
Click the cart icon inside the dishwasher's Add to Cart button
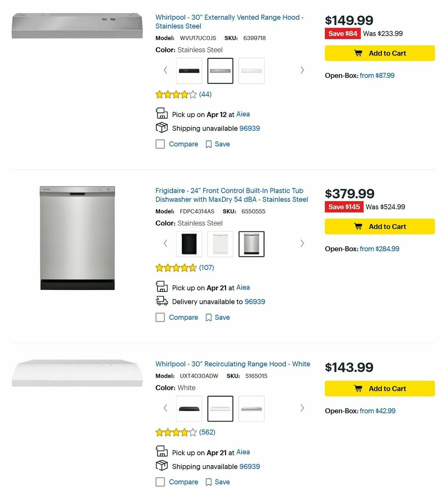358,226
